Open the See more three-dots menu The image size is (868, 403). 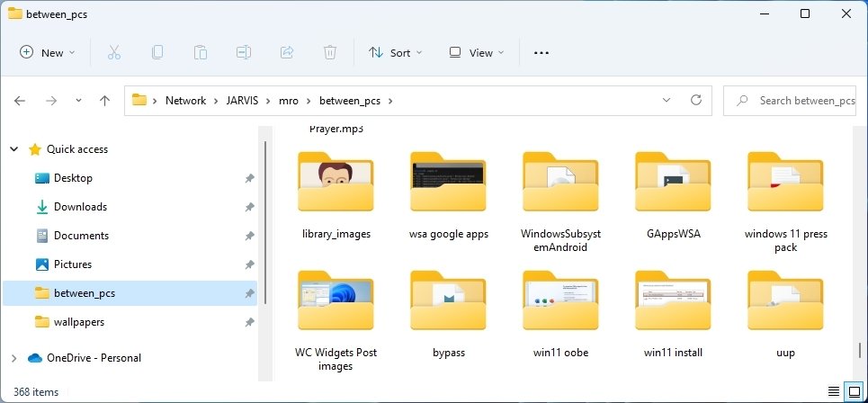(541, 53)
